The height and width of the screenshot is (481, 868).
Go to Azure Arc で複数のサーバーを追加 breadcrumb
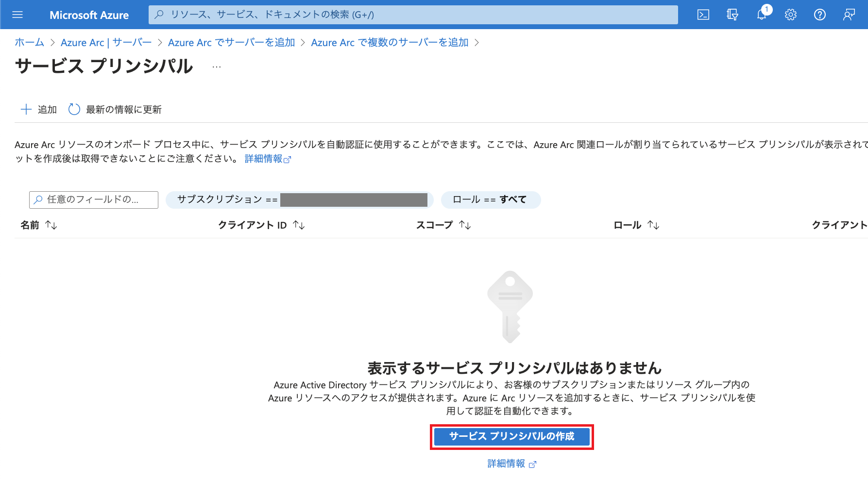point(390,43)
